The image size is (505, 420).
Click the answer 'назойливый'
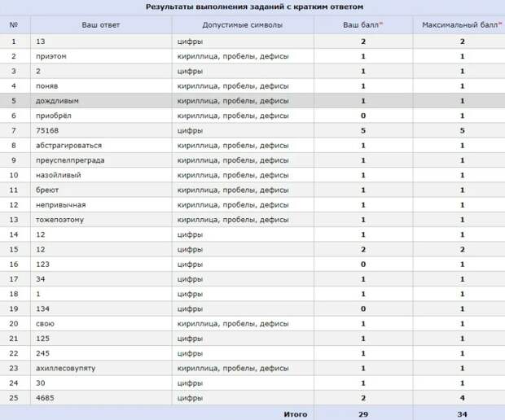tap(59, 175)
